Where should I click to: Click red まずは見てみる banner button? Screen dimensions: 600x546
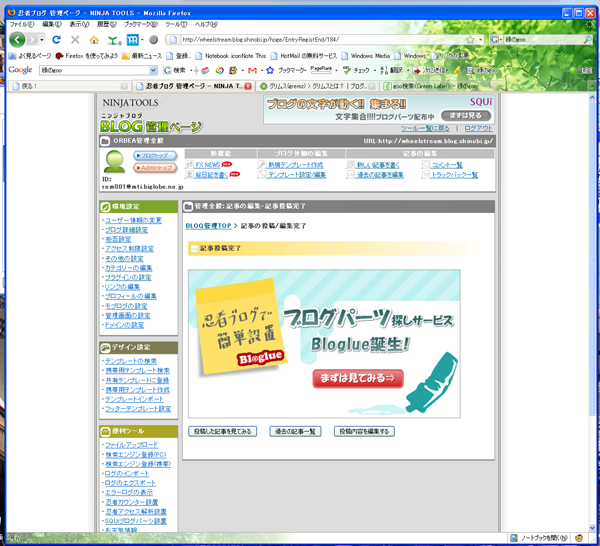[358, 378]
